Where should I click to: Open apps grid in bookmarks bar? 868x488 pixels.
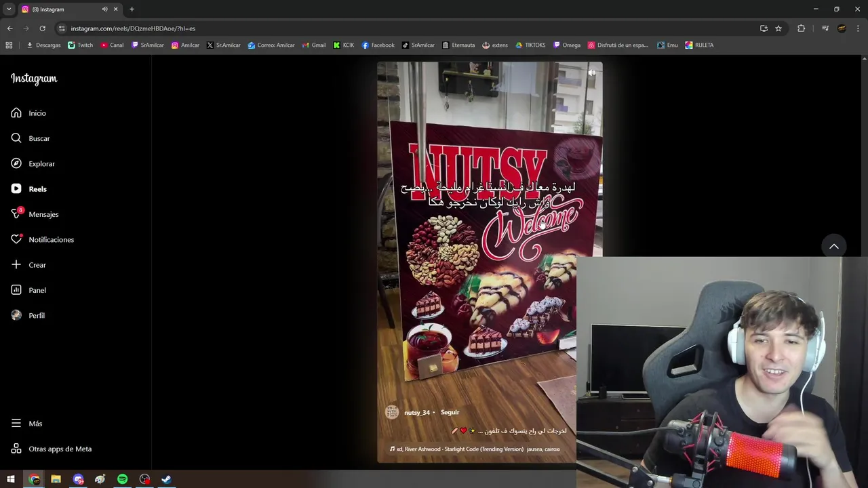[x=9, y=45]
